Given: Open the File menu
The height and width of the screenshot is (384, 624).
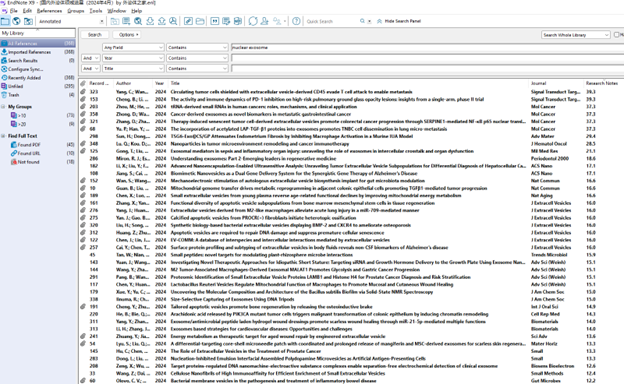Looking at the screenshot, I should point(14,11).
